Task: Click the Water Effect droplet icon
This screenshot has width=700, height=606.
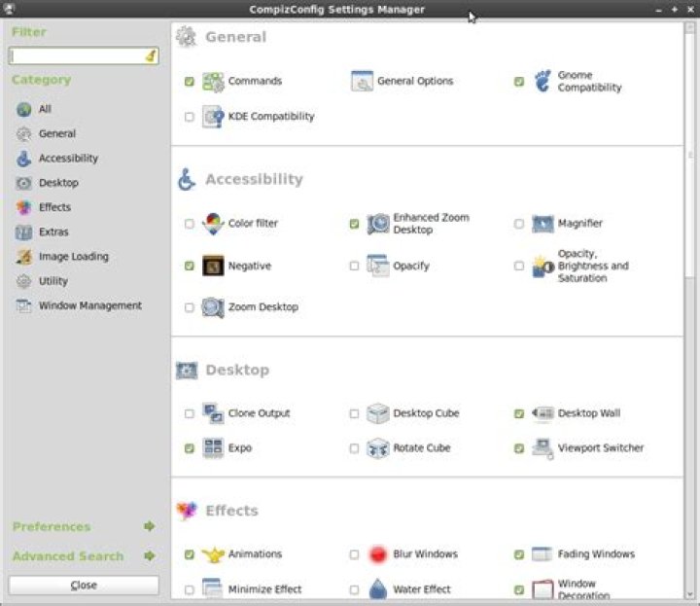Action: point(377,588)
